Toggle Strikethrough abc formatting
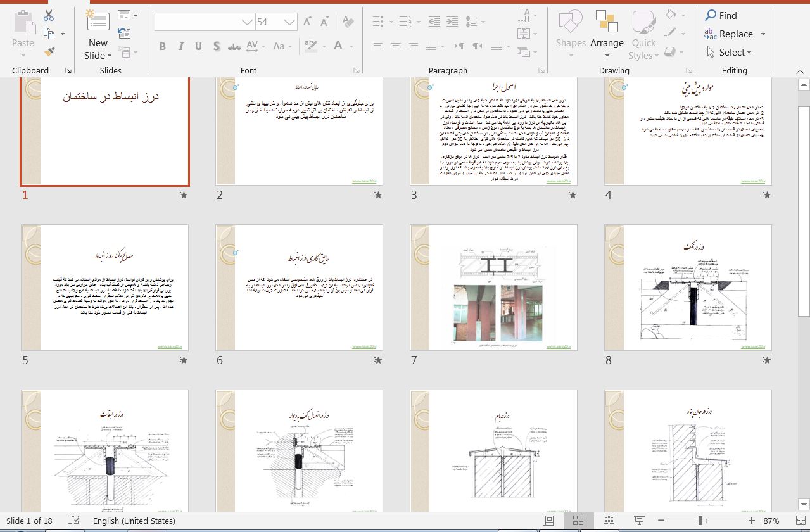810x532 pixels. pyautogui.click(x=234, y=46)
